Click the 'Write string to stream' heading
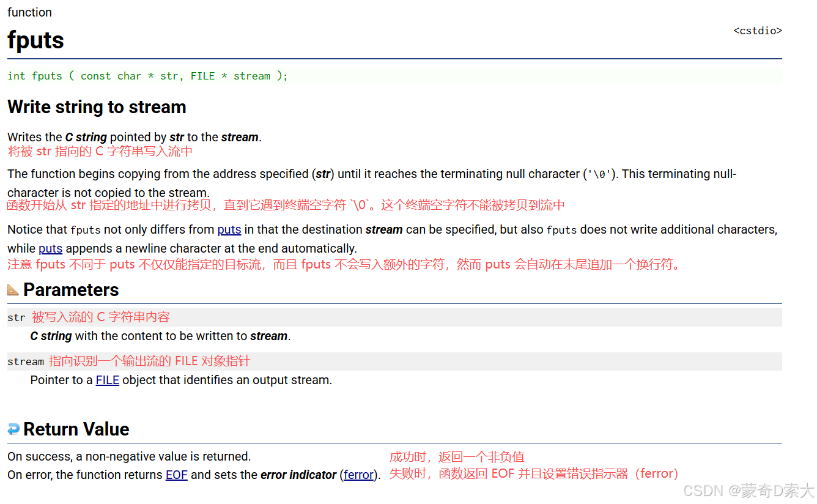The width and height of the screenshot is (817, 504). (x=97, y=107)
